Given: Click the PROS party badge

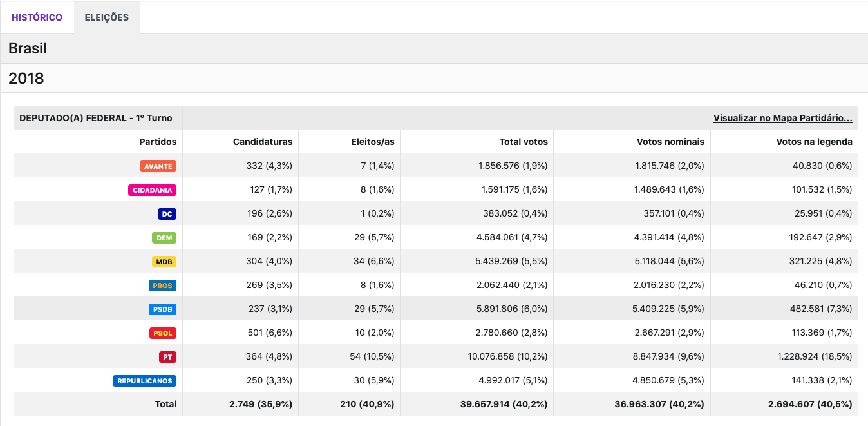Looking at the screenshot, I should [162, 286].
